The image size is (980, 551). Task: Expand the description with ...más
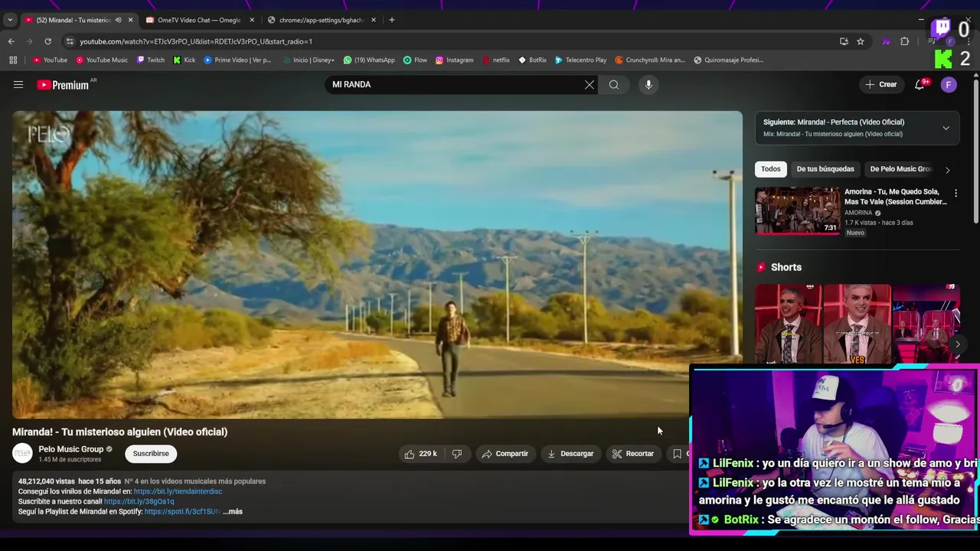(x=233, y=511)
